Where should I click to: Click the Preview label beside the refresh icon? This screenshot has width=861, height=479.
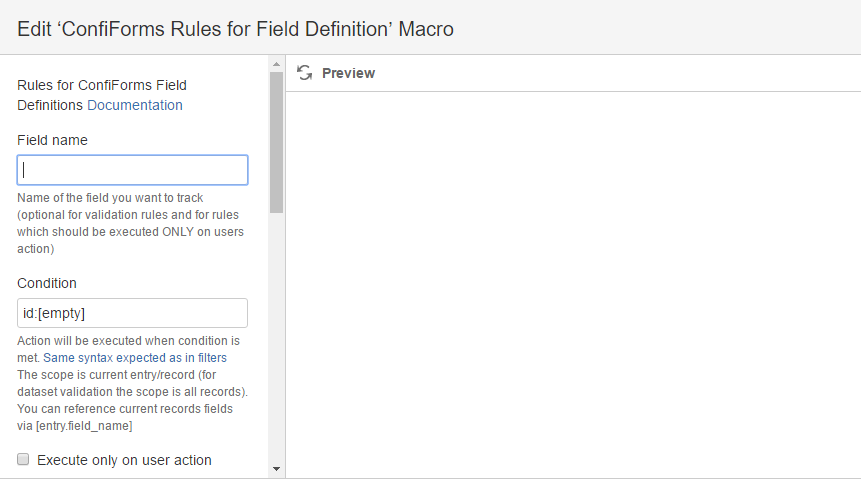coord(348,73)
